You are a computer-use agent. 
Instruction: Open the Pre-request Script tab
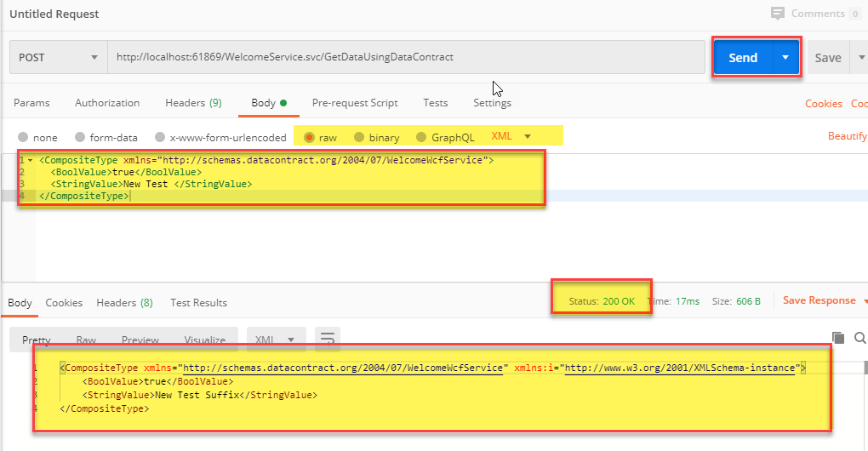[x=355, y=103]
